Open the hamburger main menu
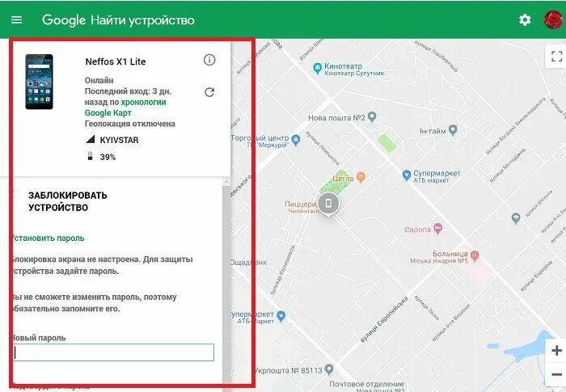This screenshot has width=566, height=392. (x=17, y=20)
